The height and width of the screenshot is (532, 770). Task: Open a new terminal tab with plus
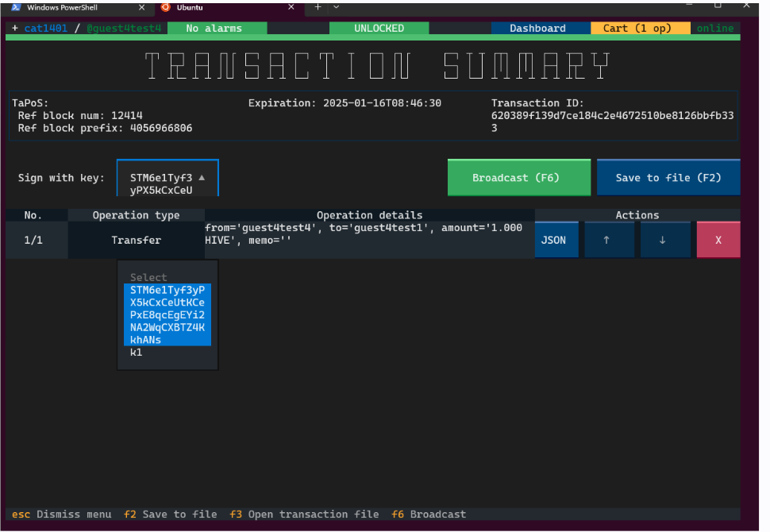[318, 7]
